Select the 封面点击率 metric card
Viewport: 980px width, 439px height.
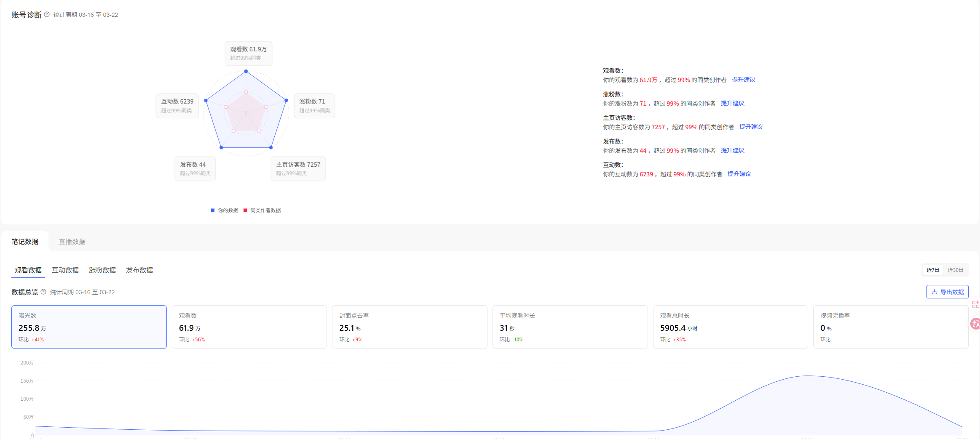coord(410,327)
